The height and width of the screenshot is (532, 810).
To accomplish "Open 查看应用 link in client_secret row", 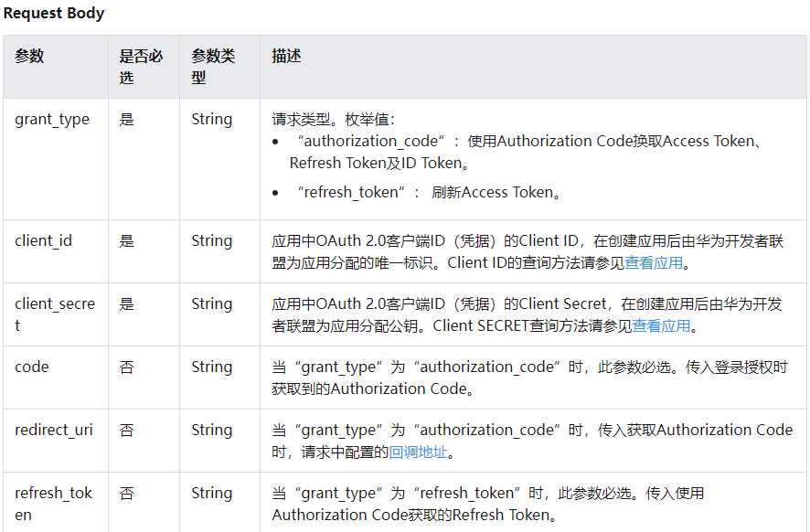I will coord(661,326).
